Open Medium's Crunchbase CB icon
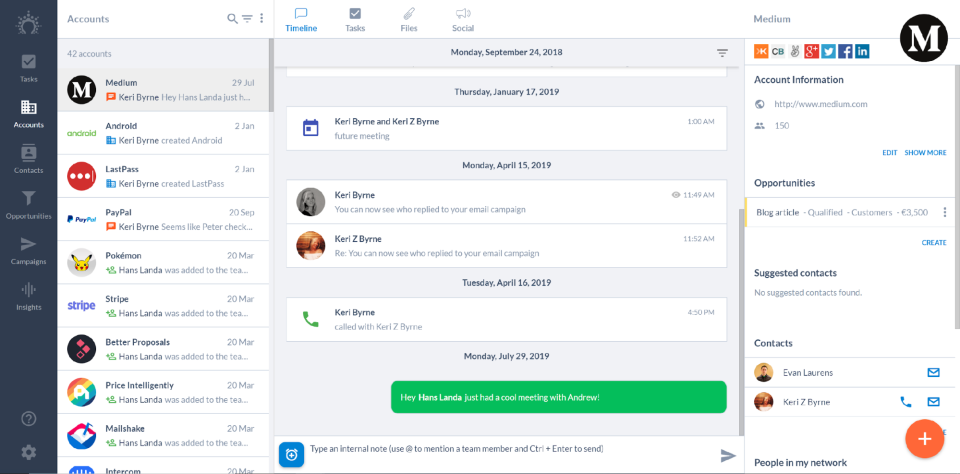Viewport: 960px width, 474px height. tap(778, 51)
